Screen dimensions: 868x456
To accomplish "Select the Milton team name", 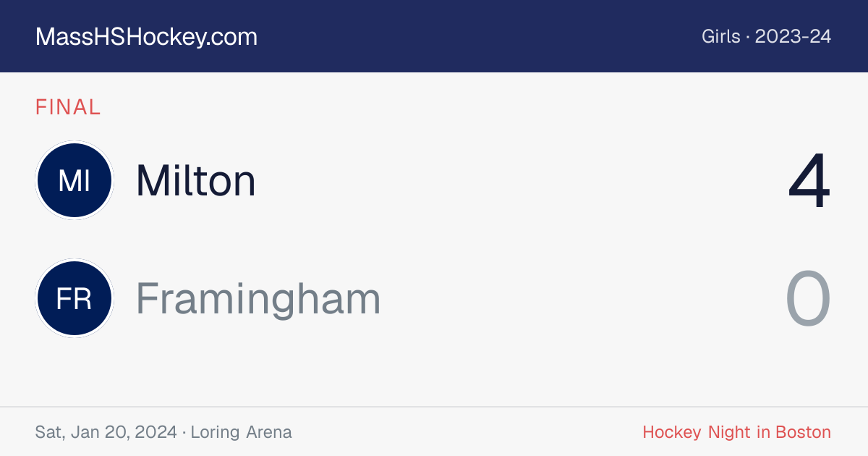I will point(195,180).
